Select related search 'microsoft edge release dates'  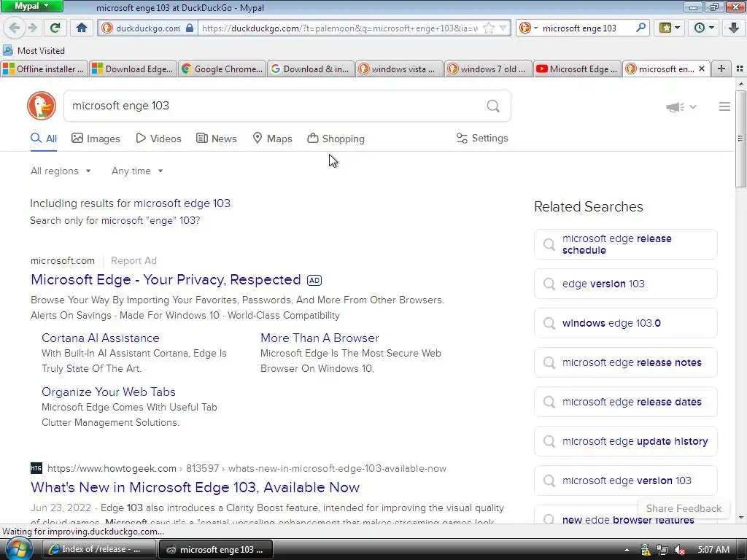point(625,402)
